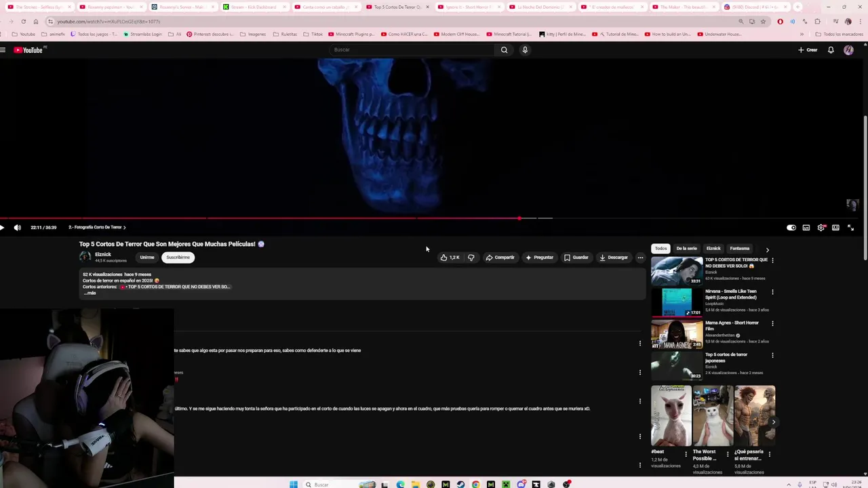Share the video with Compartir
The width and height of the screenshot is (868, 488).
coord(500,258)
